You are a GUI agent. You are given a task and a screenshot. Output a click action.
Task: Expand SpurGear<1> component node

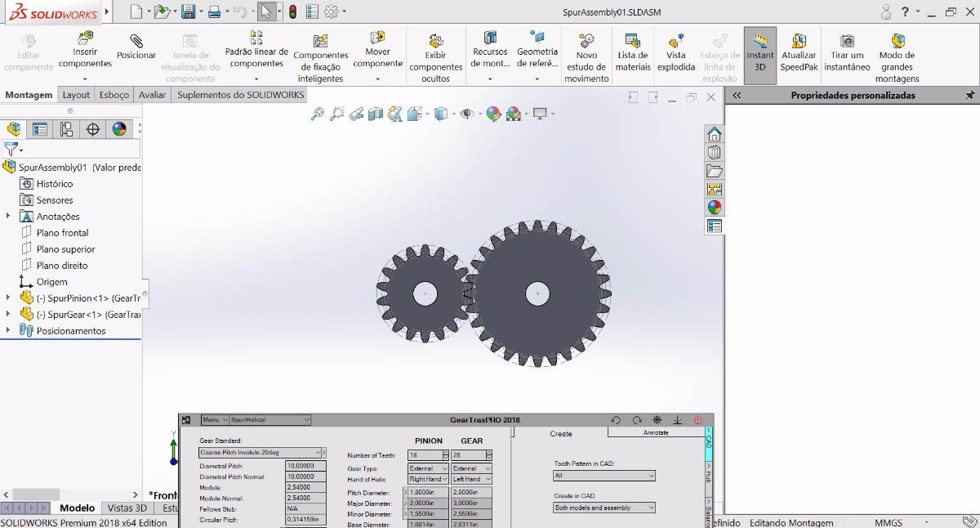(8, 315)
